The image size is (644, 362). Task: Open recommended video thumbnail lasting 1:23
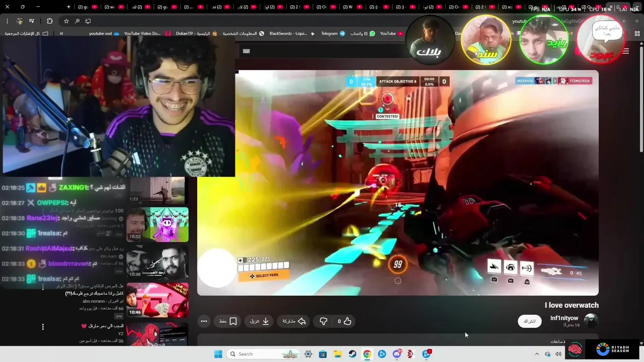coord(157,191)
